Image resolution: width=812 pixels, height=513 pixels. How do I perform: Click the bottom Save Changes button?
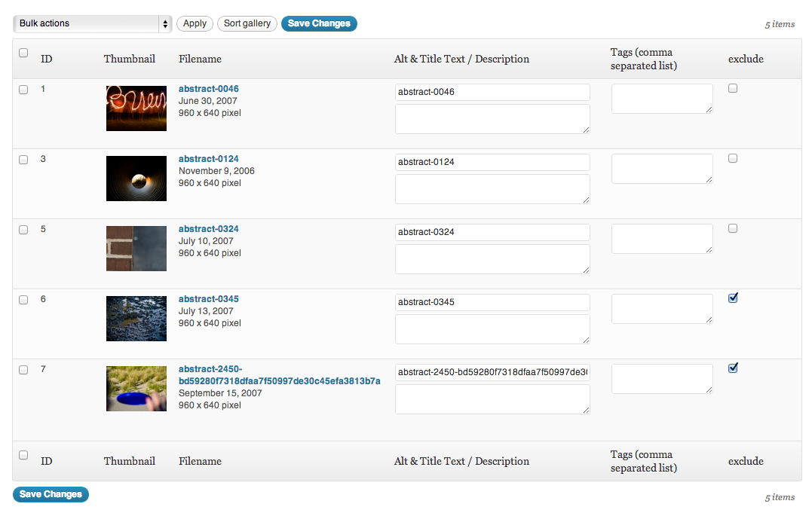[x=51, y=495]
